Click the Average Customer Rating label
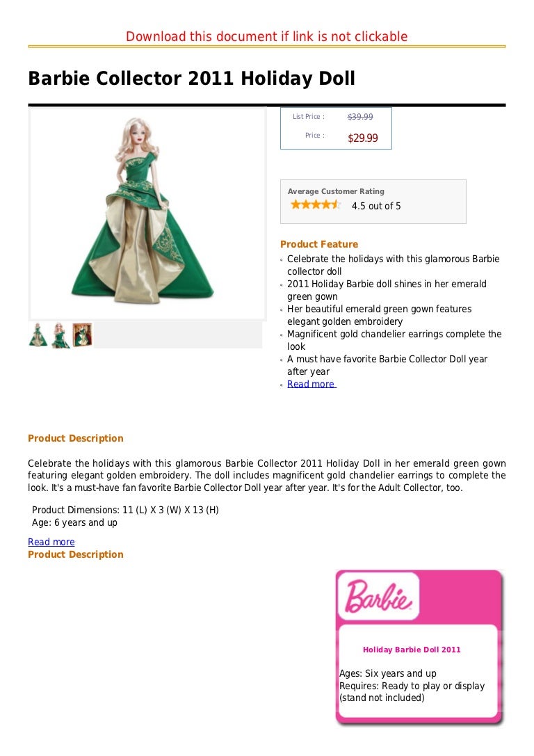The image size is (534, 756). 336,191
